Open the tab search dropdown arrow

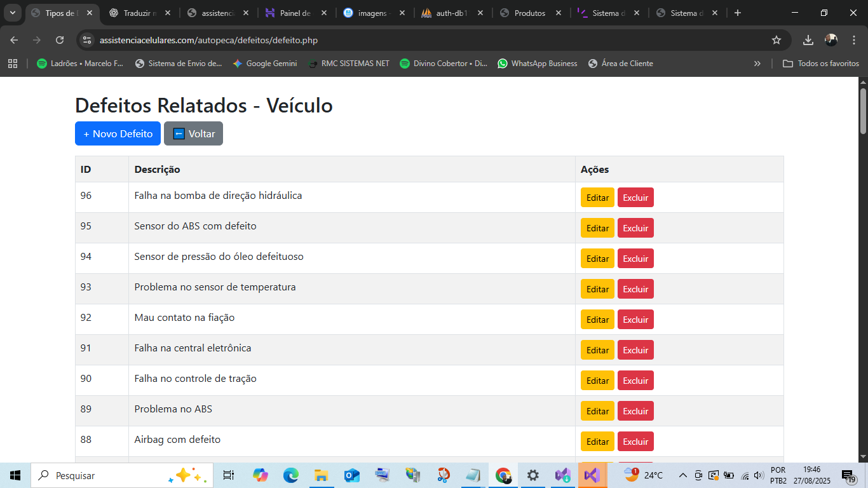[12, 13]
